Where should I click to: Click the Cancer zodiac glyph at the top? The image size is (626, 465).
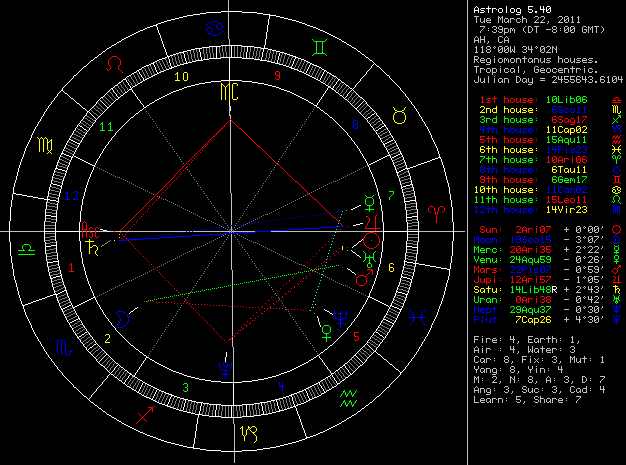214,28
